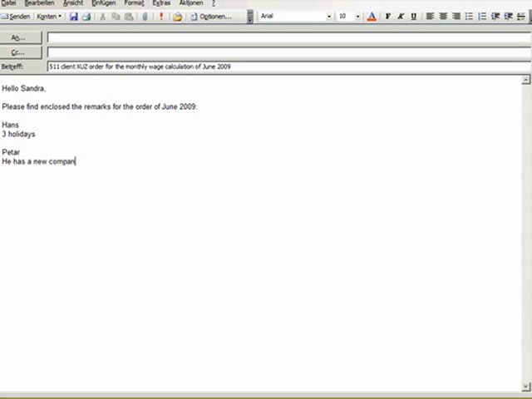Toggle italic formatting

401,17
